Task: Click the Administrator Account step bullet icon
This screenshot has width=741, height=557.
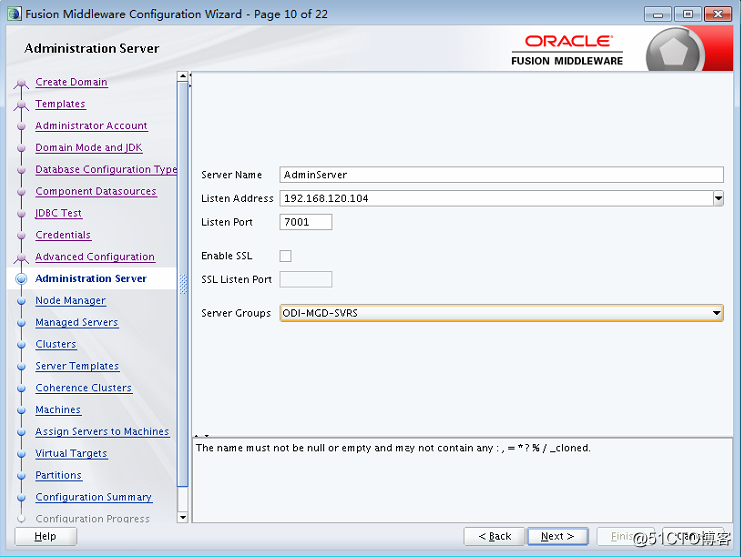Action: [21, 127]
